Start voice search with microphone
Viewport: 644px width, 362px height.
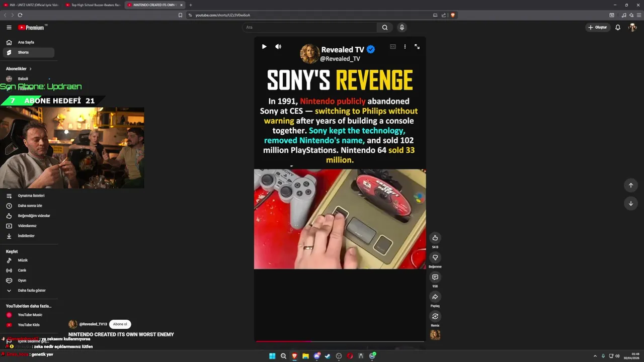402,28
